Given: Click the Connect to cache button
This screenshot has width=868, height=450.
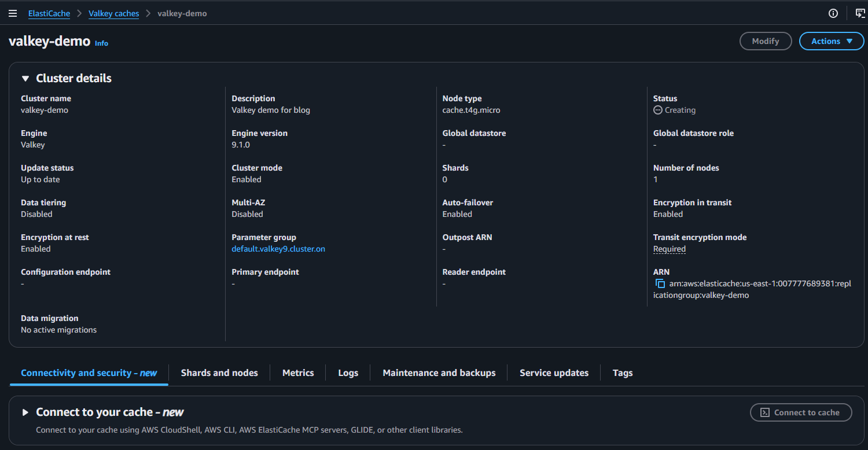Looking at the screenshot, I should 801,412.
